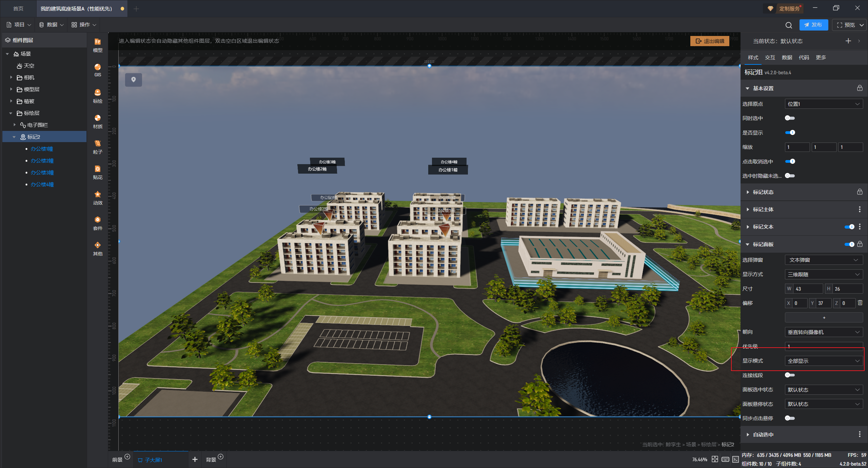Select the 粒子 component icon
The width and height of the screenshot is (868, 468).
coord(98,147)
